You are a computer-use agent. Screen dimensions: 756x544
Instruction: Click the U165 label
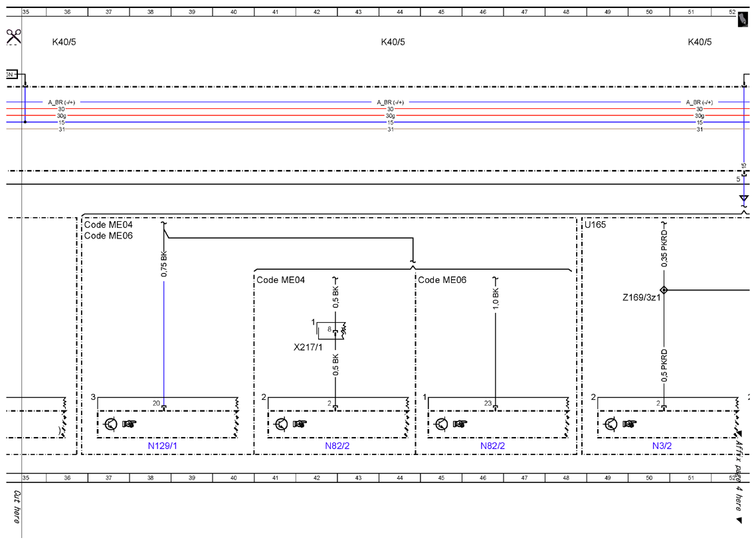[595, 225]
